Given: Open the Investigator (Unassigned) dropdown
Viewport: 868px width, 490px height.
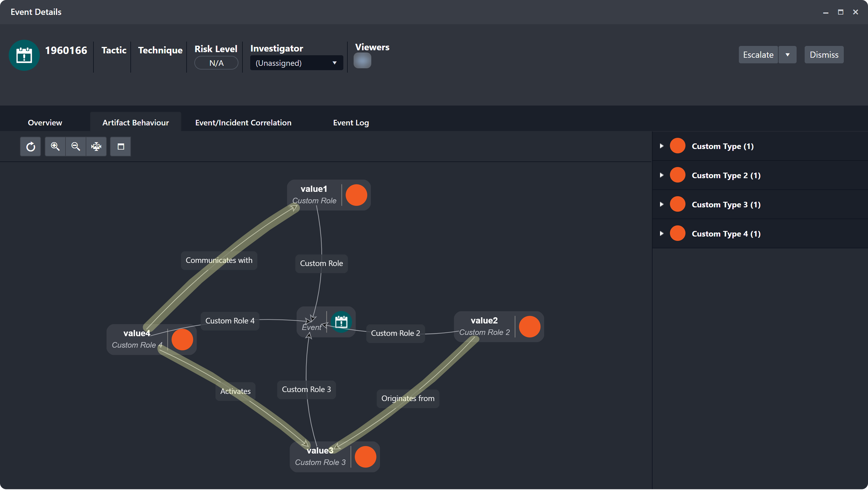Looking at the screenshot, I should (296, 63).
